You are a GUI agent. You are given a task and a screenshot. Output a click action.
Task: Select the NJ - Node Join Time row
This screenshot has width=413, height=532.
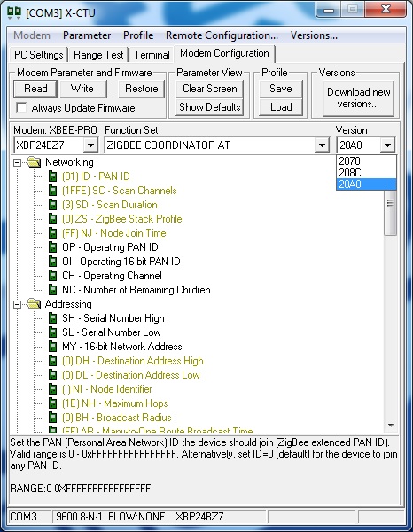(114, 233)
